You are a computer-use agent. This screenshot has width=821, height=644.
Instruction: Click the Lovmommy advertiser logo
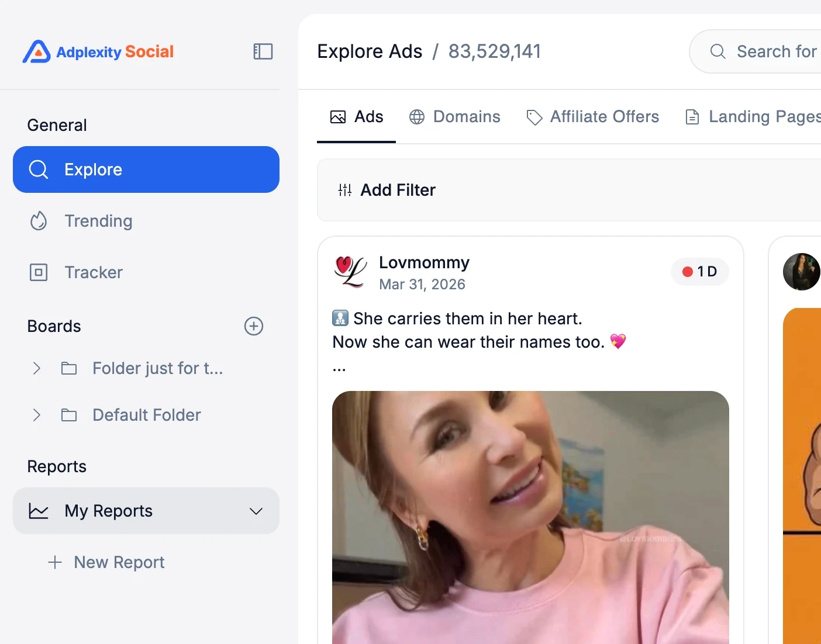tap(350, 272)
